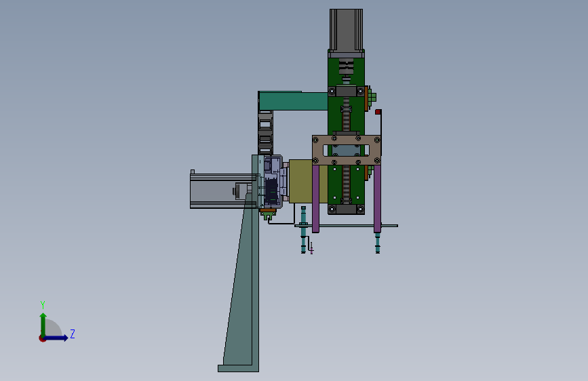Pick the purple-gray gearbox housing
This screenshot has height=381, width=588.
click(x=273, y=182)
